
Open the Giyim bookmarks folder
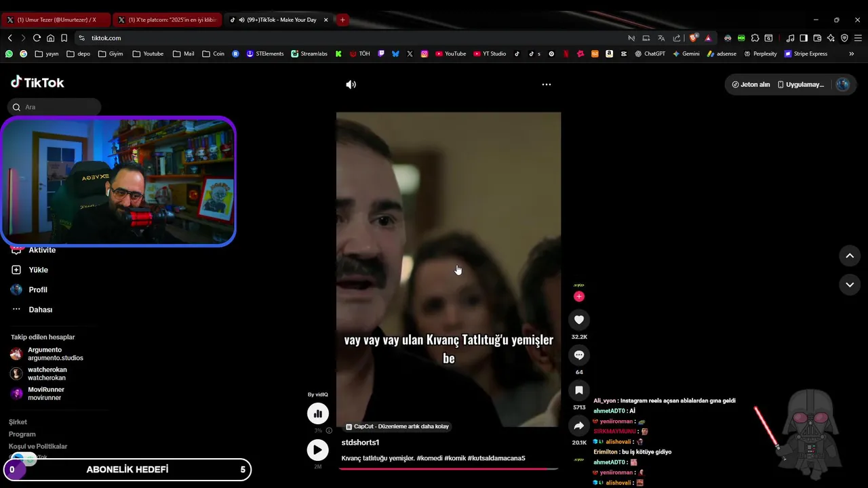click(x=111, y=54)
